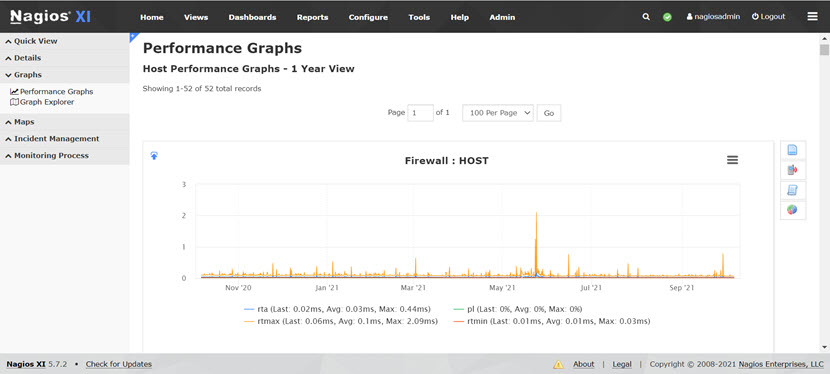Click the Go pagination button

549,113
